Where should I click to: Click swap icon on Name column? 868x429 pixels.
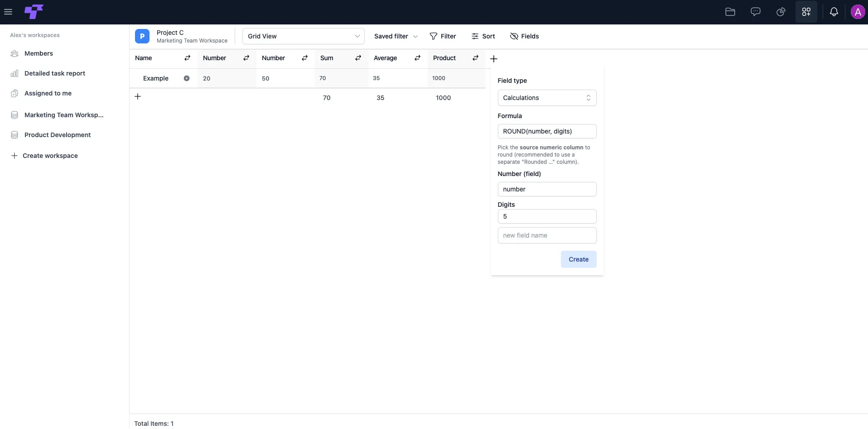point(188,58)
